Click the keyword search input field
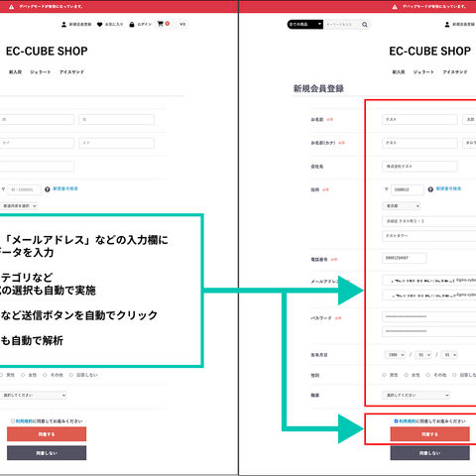This screenshot has width=476, height=476. point(342,25)
